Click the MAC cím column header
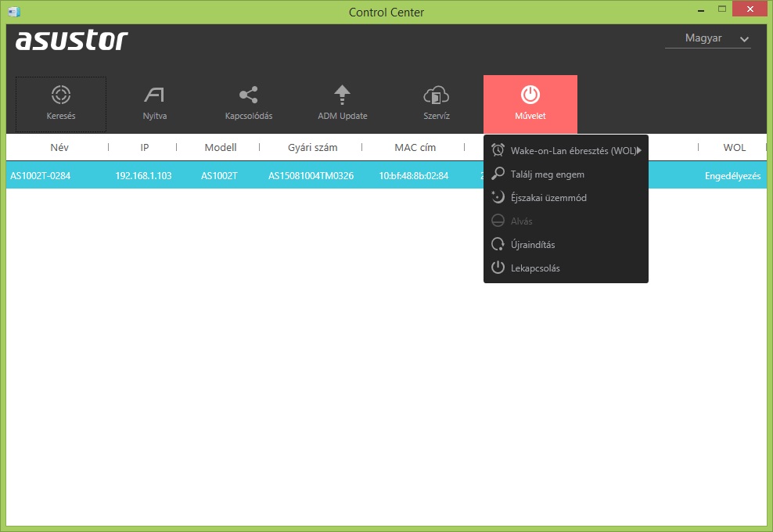This screenshot has height=532, width=773. pos(415,147)
